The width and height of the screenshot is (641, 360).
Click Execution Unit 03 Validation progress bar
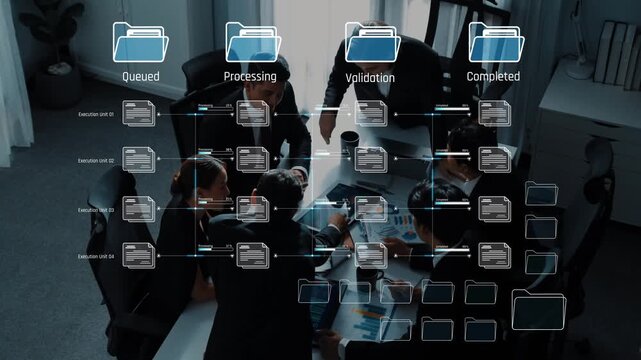click(x=332, y=203)
